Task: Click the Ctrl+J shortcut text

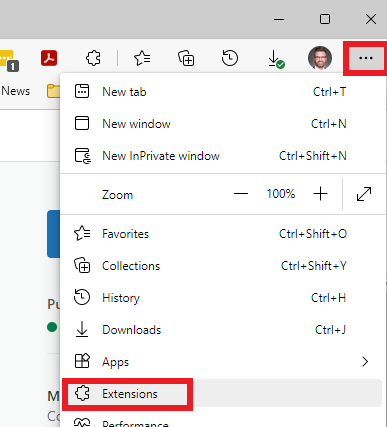Action: pos(330,330)
